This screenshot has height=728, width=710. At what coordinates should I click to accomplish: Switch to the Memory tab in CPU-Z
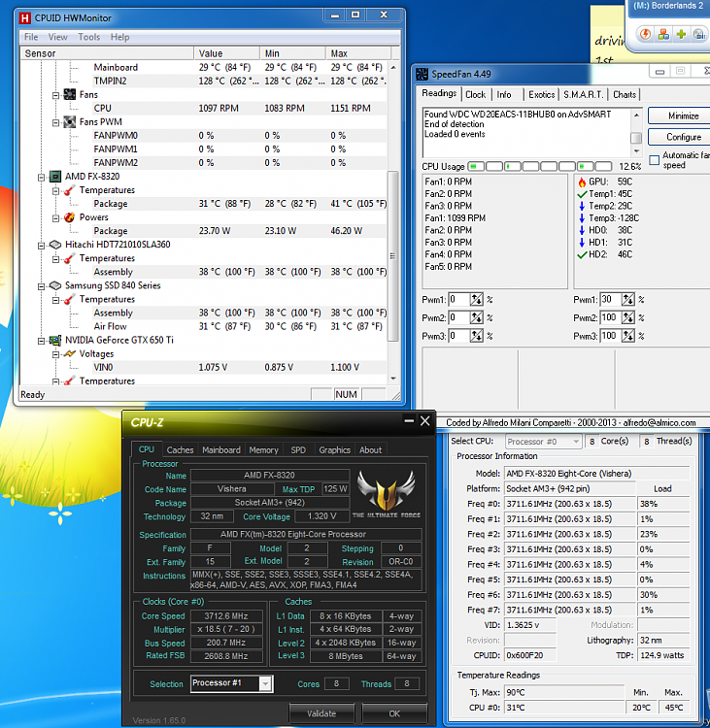pos(263,449)
